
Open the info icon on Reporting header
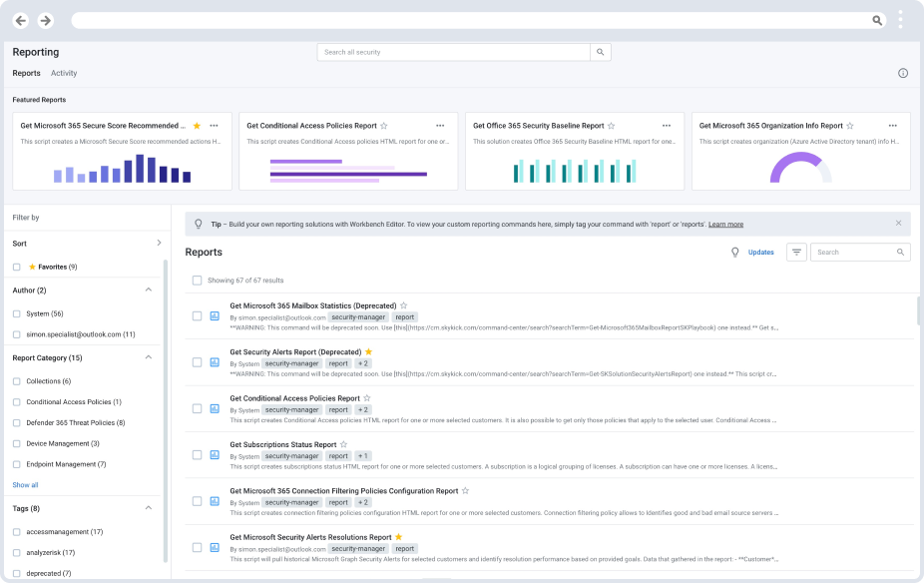tap(903, 73)
